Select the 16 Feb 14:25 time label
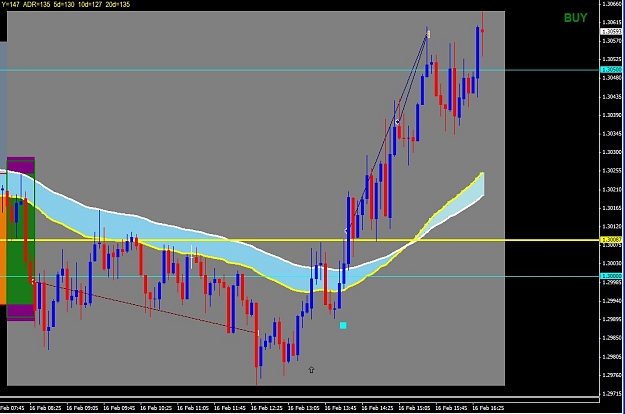Screen dimensions: 625x414 pyautogui.click(x=377, y=408)
